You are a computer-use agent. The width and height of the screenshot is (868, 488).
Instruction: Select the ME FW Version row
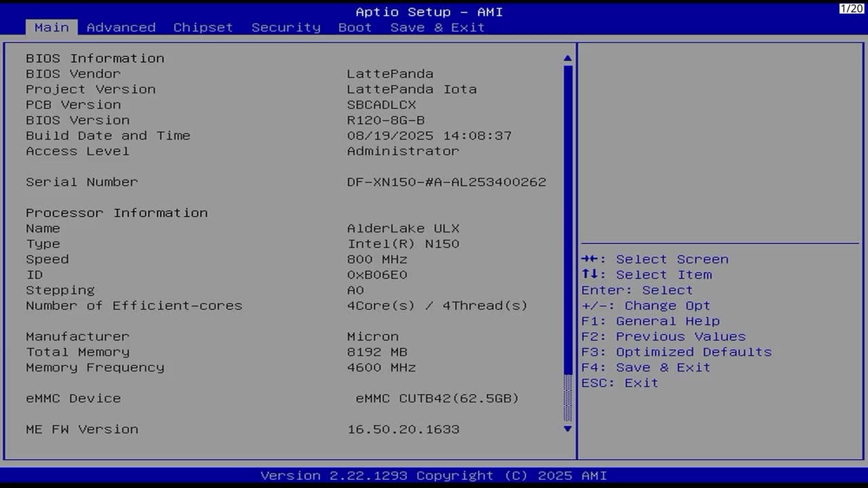tap(81, 429)
